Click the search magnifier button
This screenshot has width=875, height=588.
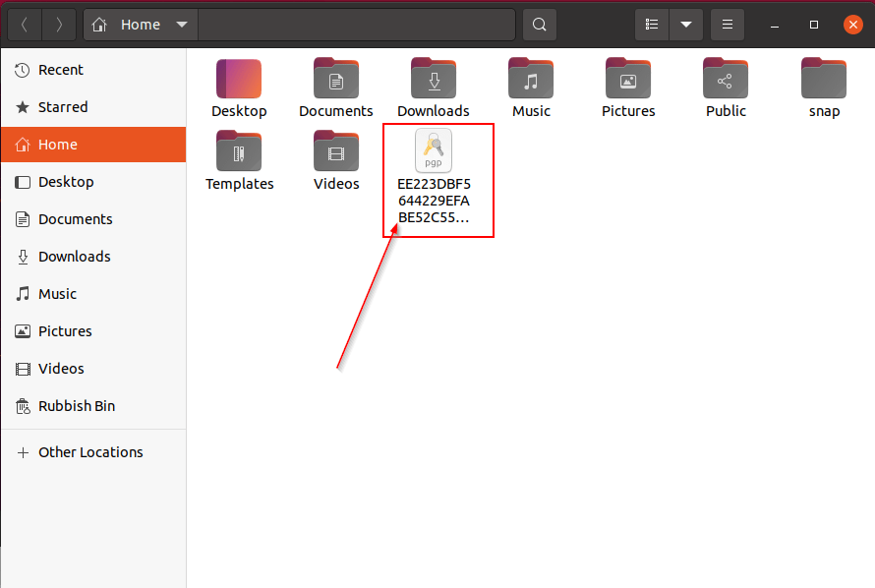point(539,25)
